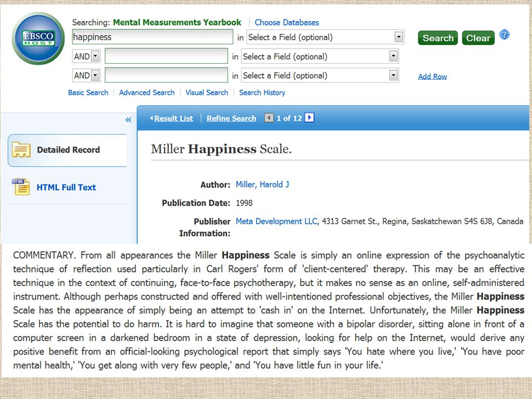Click the EBSCOhost logo
This screenshot has height=399, width=532.
click(x=38, y=38)
